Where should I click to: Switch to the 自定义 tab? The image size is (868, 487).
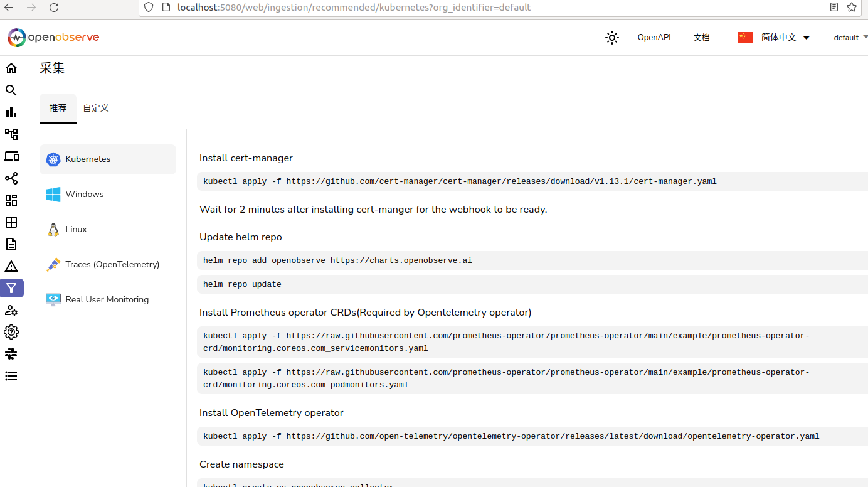pos(95,108)
